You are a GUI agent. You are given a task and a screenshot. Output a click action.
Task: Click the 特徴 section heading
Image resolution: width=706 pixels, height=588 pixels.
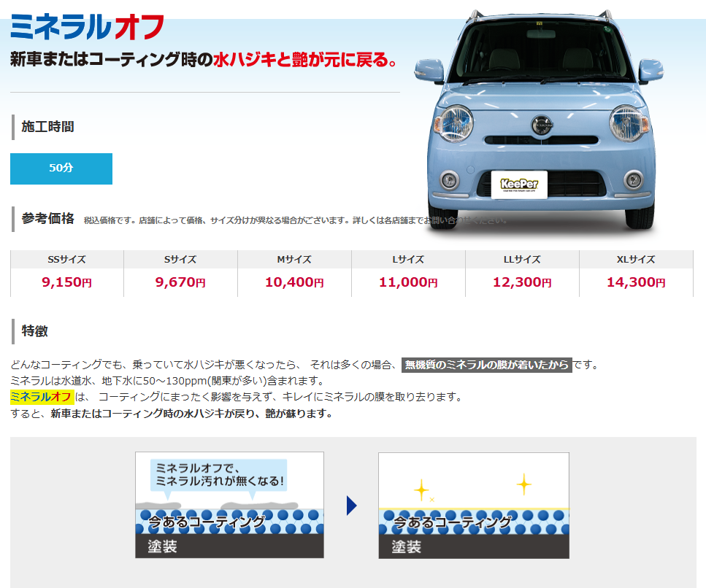(35, 331)
